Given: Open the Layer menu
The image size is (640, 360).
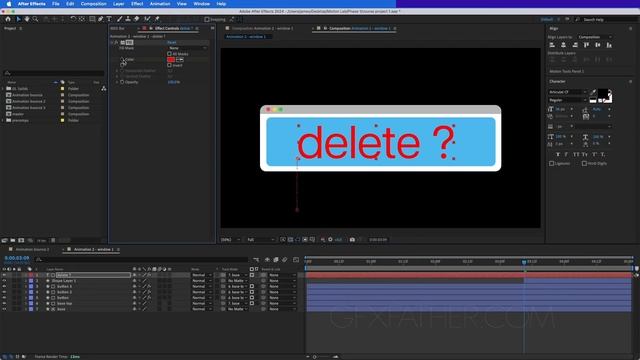Looking at the screenshot, I should (x=118, y=4).
